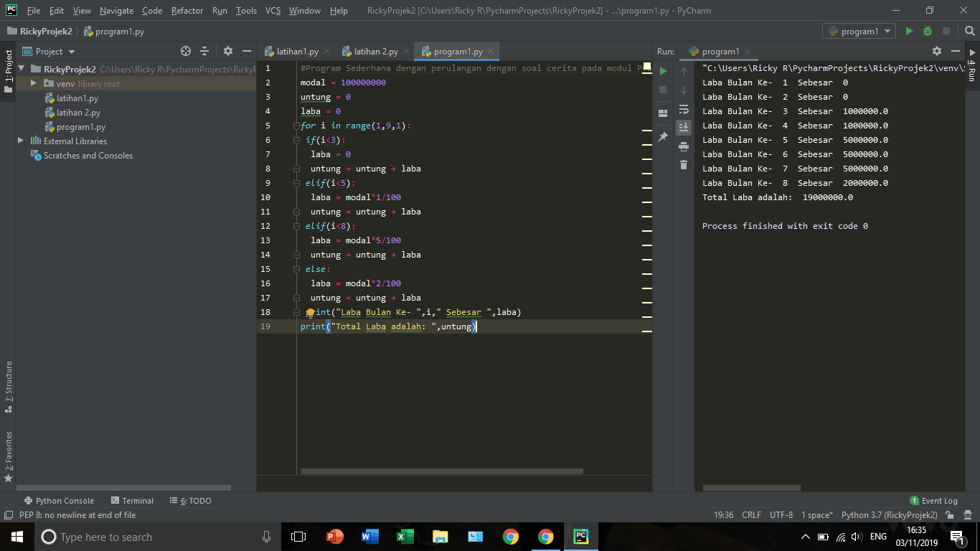
Task: Start debugging with the bug icon
Action: [x=927, y=31]
